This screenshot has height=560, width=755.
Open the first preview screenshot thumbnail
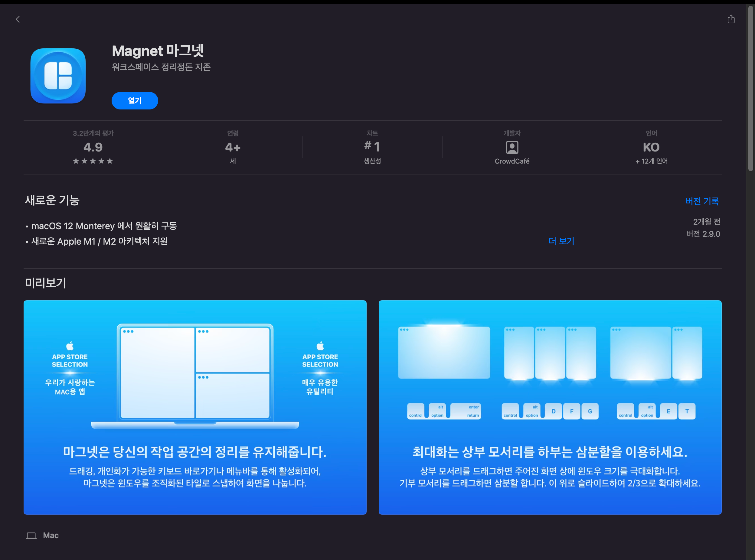pyautogui.click(x=195, y=407)
